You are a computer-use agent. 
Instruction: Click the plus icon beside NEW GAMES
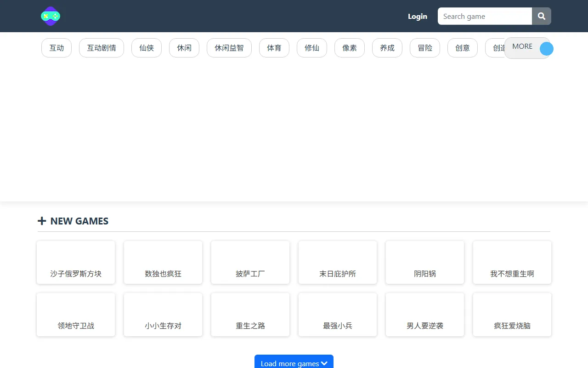pos(42,221)
